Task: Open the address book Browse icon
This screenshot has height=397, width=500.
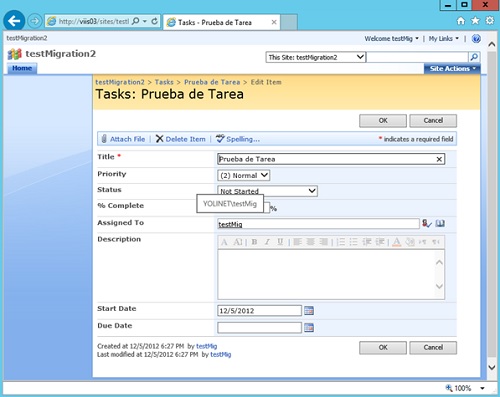Action: [440, 223]
